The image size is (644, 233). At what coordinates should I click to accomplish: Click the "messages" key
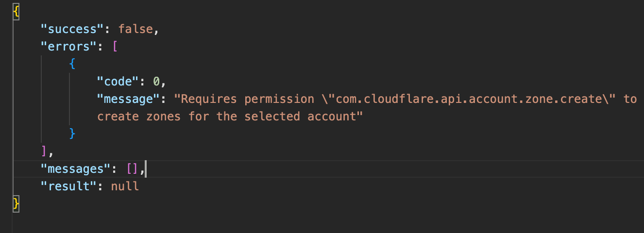tap(73, 168)
